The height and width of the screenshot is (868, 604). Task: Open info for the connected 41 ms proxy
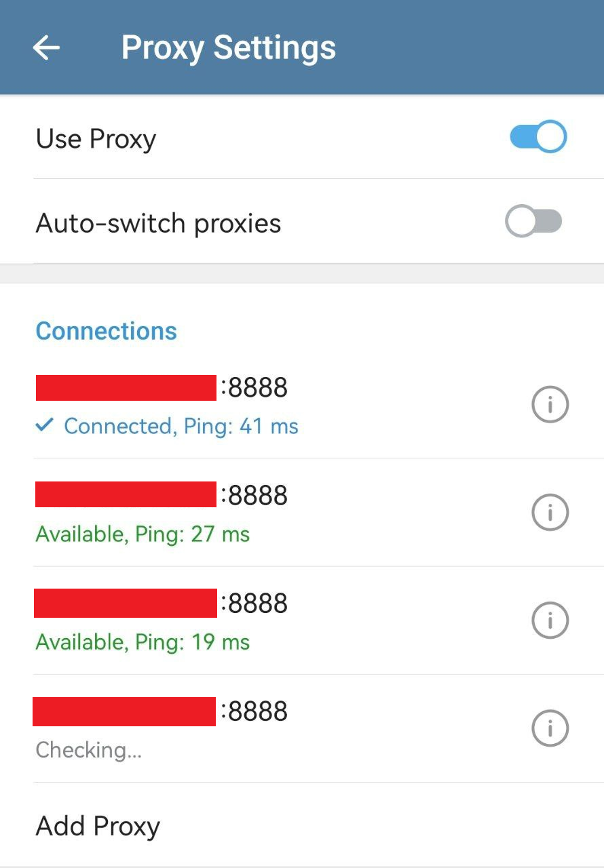pyautogui.click(x=549, y=405)
